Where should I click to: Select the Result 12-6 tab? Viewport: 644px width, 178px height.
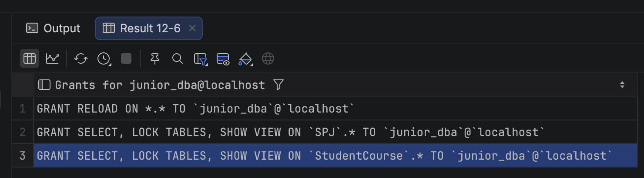tap(149, 28)
